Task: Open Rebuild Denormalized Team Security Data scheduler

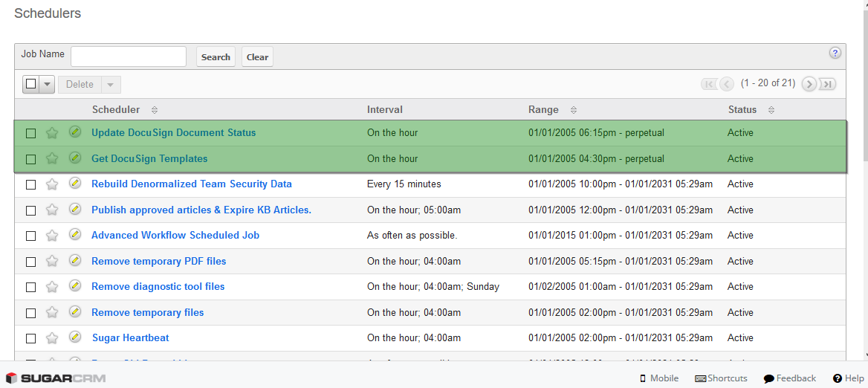Action: [x=192, y=184]
